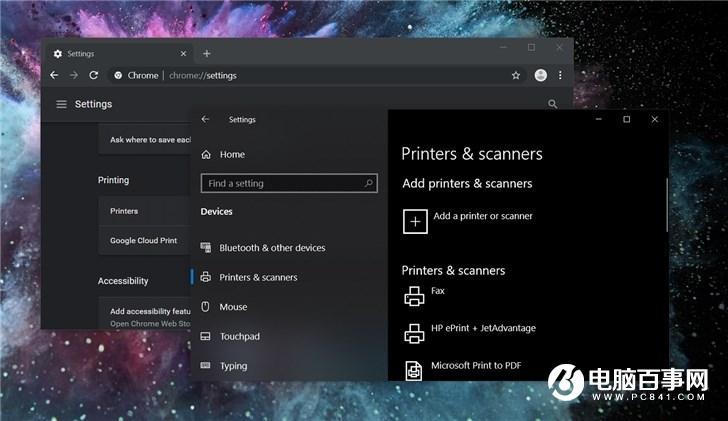728x421 pixels.
Task: Select the Chrome Settings tab
Action: [121, 54]
